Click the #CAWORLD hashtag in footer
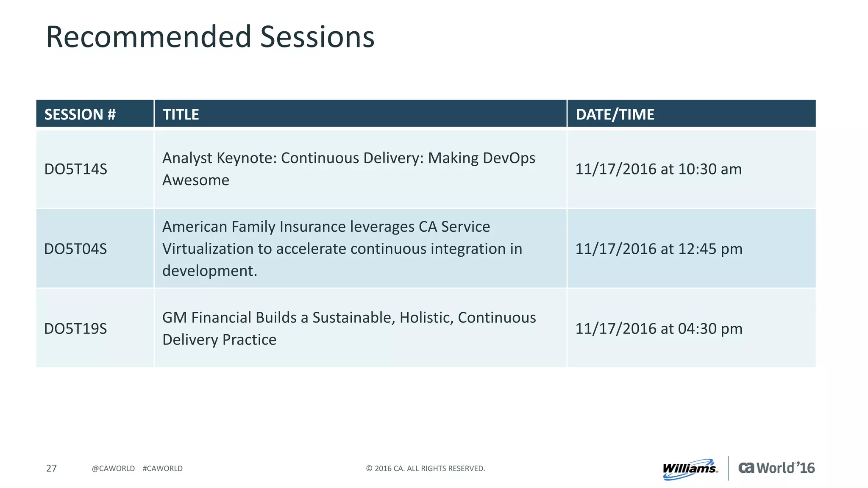This screenshot has height=488, width=868. [163, 468]
